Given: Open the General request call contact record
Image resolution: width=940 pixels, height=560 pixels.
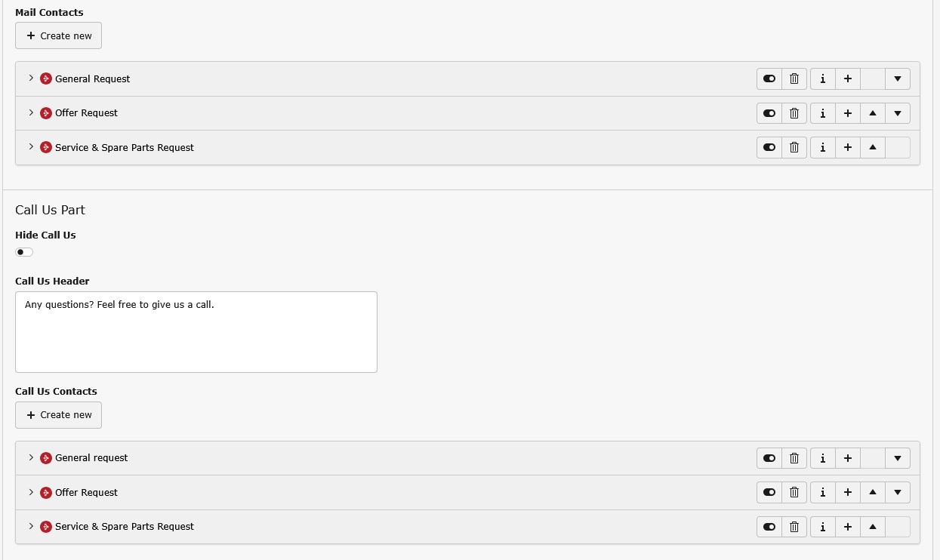Looking at the screenshot, I should click(x=91, y=457).
